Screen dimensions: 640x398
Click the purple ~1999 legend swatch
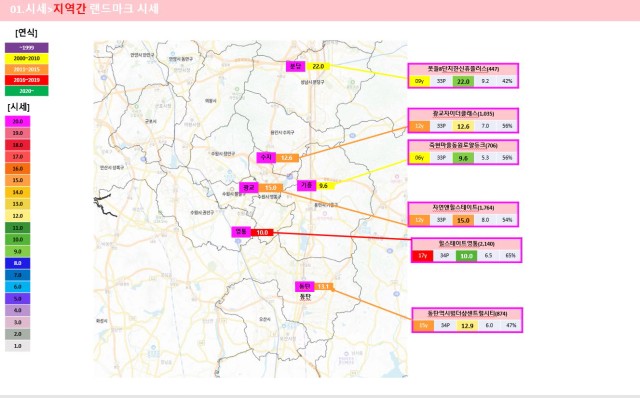tap(27, 48)
